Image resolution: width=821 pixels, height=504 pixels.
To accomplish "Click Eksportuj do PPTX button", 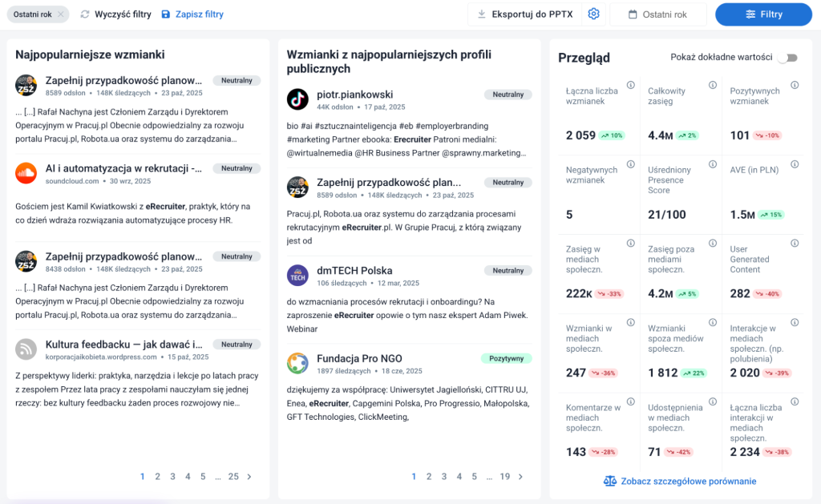I will tap(524, 14).
